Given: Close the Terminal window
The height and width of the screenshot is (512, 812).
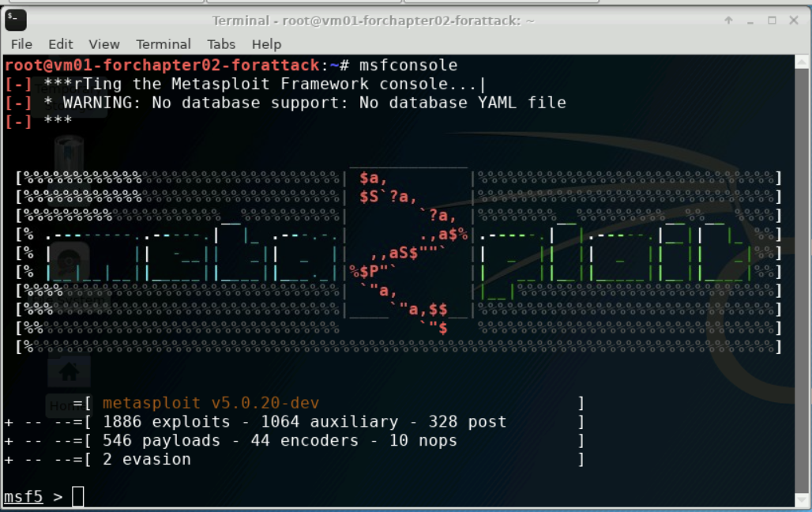Looking at the screenshot, I should [x=794, y=21].
